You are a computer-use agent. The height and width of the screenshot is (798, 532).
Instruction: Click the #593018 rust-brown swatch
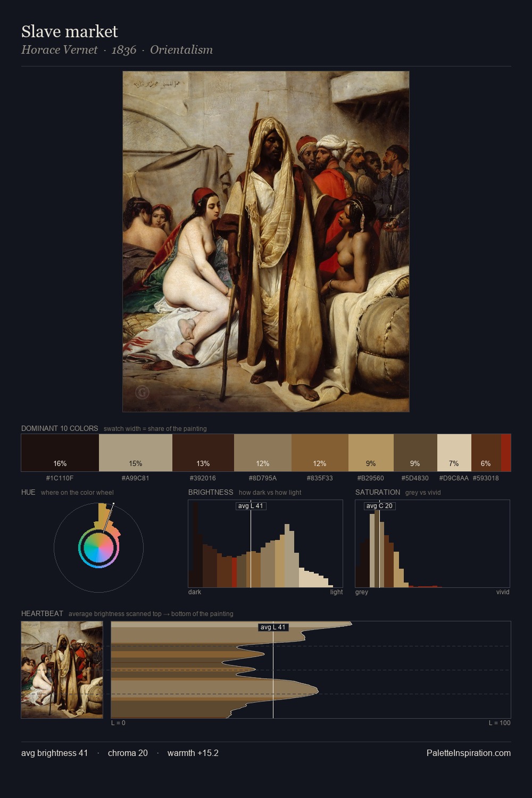coord(486,453)
